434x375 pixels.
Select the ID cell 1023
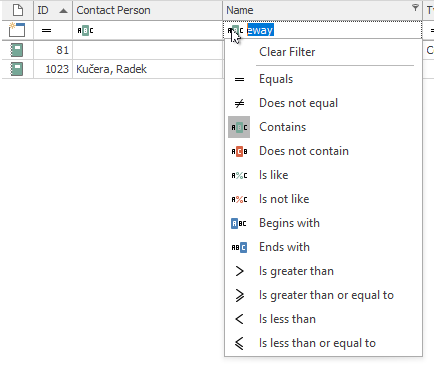pos(53,69)
